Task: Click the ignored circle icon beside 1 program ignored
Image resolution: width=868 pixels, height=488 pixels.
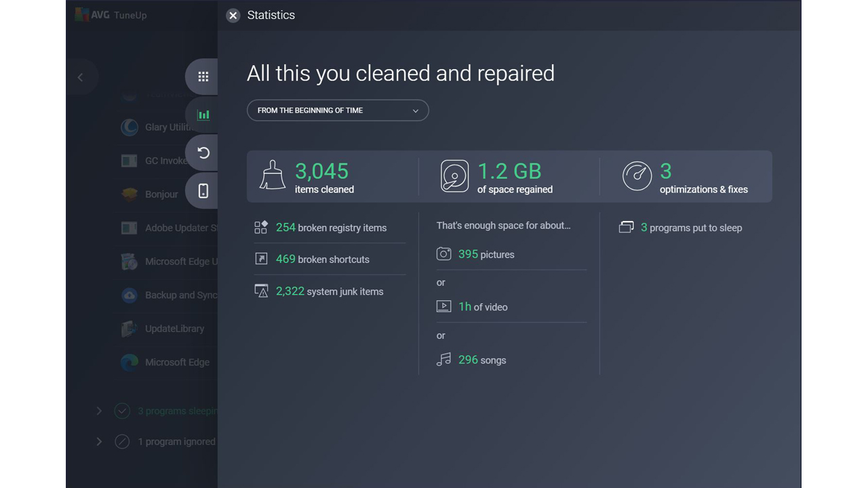Action: click(122, 441)
